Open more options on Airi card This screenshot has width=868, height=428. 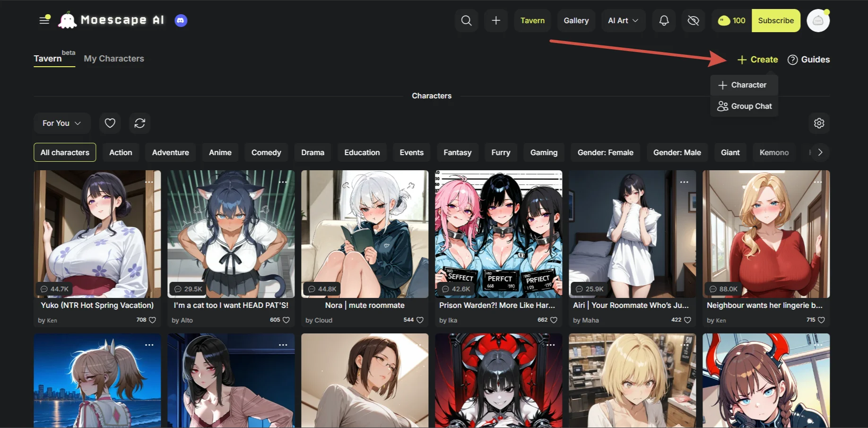click(685, 182)
